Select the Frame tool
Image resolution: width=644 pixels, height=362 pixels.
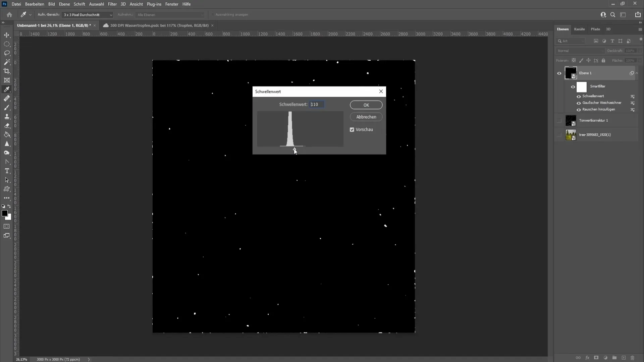pos(7,80)
